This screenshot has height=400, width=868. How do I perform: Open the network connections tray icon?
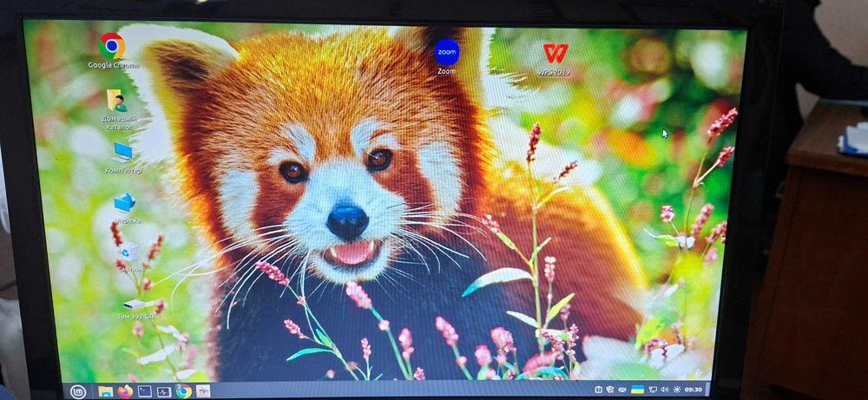tap(654, 390)
